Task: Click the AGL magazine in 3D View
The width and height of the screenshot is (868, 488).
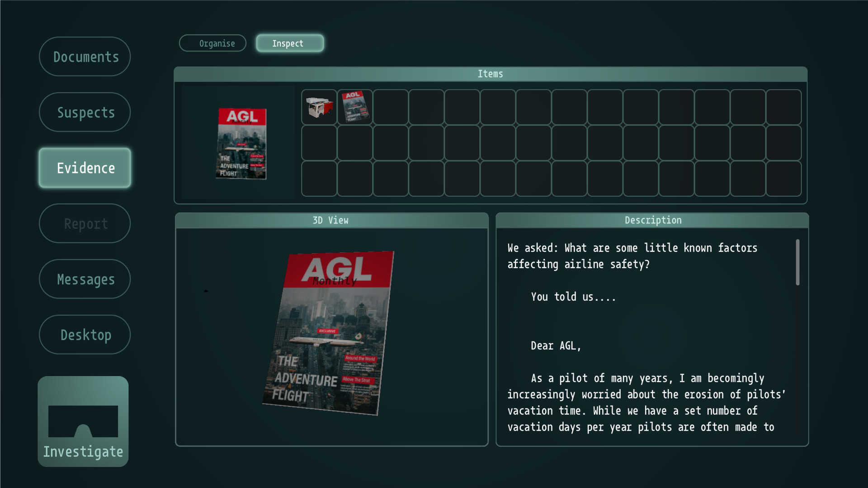Action: [x=328, y=333]
